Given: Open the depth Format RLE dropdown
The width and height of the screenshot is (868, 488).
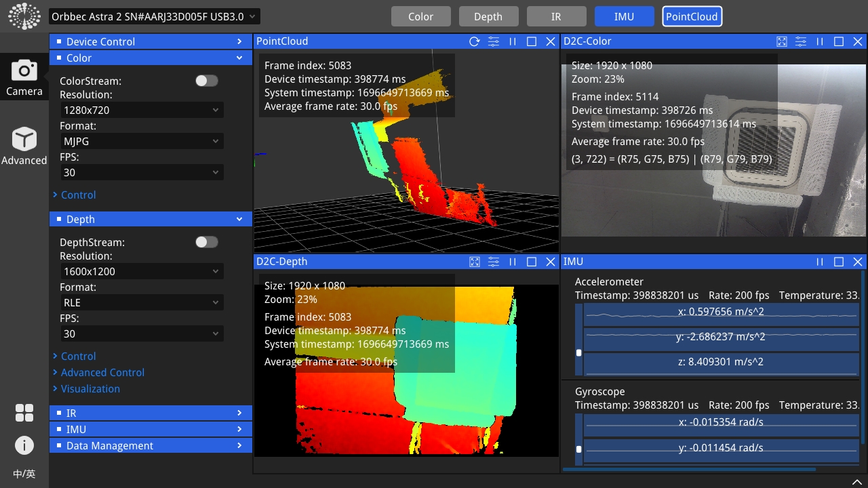Looking at the screenshot, I should point(141,302).
